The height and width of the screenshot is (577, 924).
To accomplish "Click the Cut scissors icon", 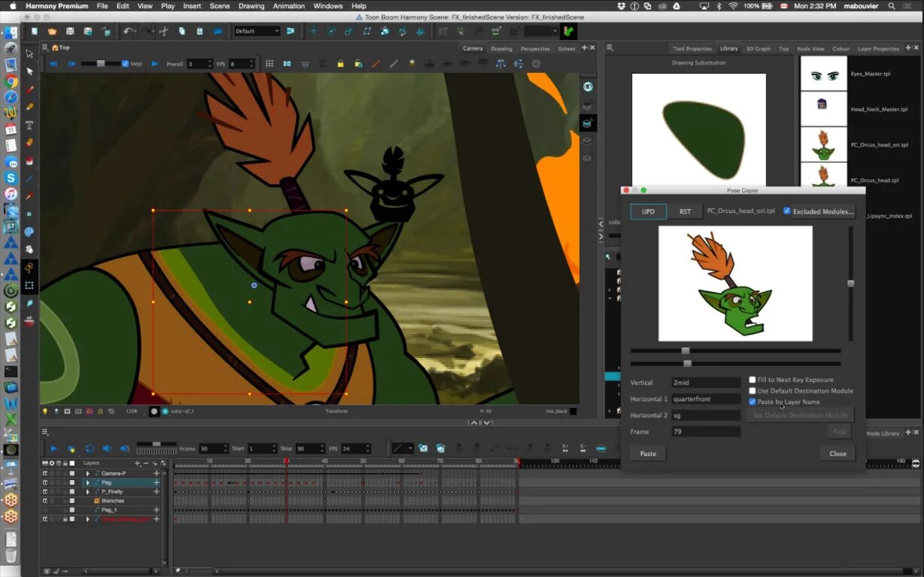I will pyautogui.click(x=163, y=32).
